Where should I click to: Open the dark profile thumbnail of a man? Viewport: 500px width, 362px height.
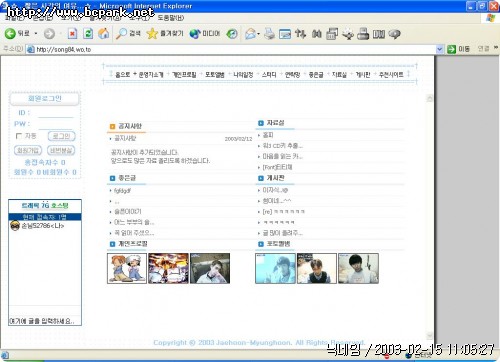[210, 268]
